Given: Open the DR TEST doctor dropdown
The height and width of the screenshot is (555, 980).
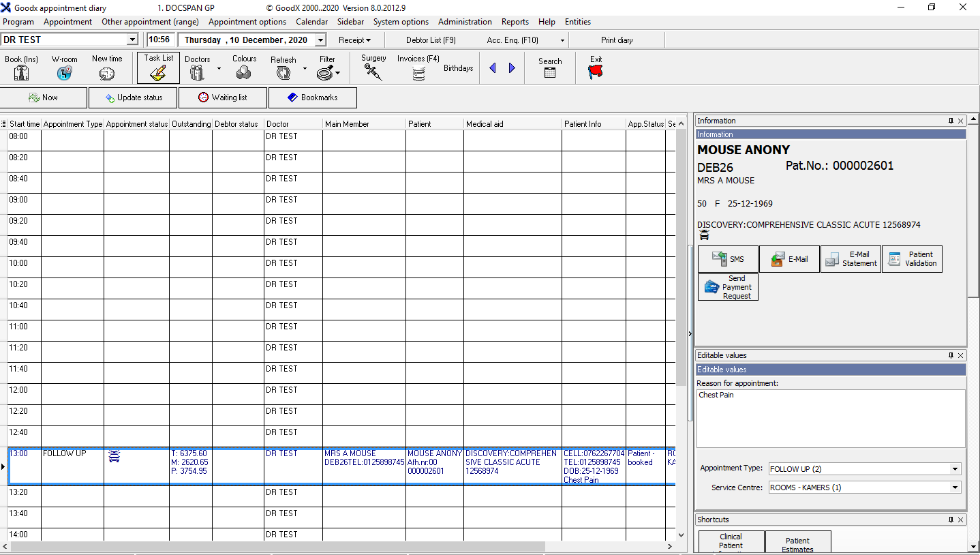Looking at the screenshot, I should pos(132,40).
